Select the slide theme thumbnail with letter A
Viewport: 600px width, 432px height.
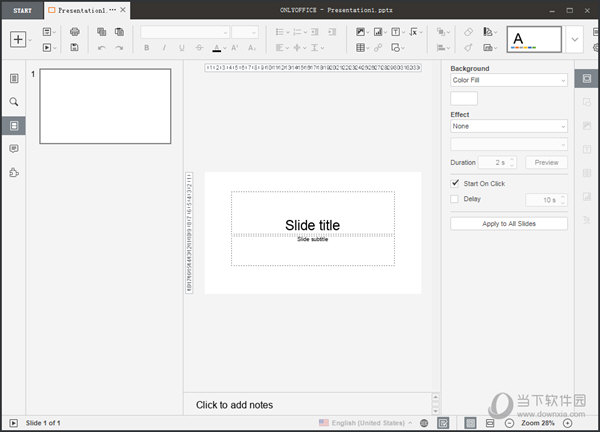tap(534, 39)
